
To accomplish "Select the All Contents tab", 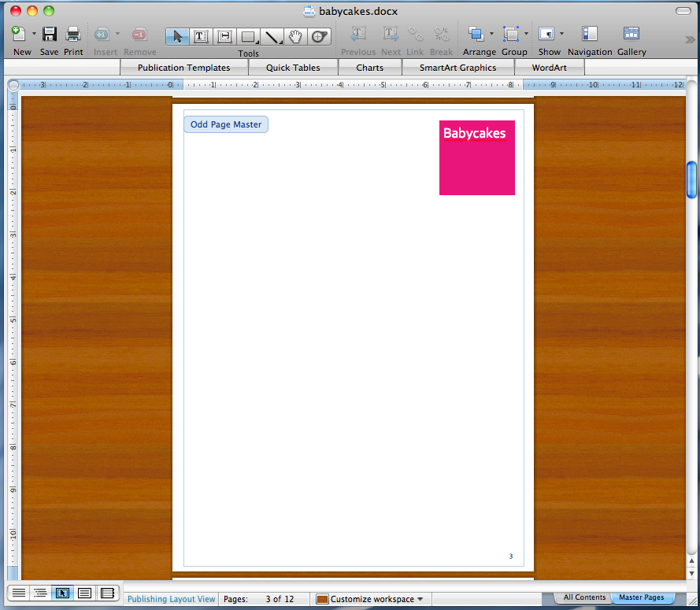I will 584,597.
